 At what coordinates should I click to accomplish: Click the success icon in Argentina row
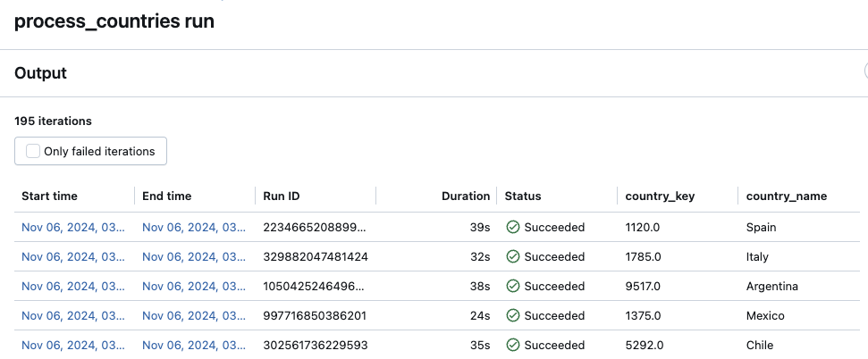coord(513,287)
